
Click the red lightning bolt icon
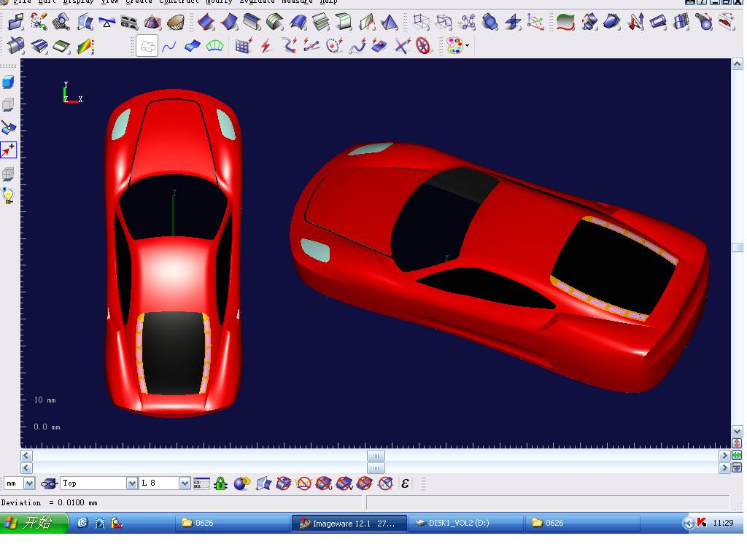coord(266,47)
